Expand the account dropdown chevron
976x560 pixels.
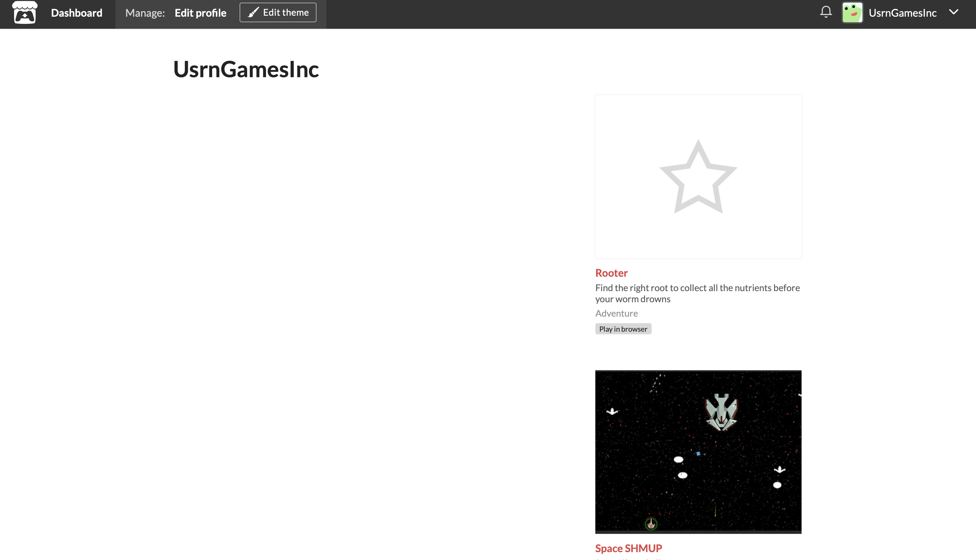tap(954, 12)
